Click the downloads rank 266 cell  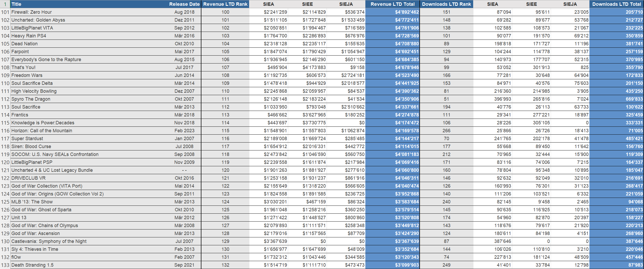point(446,131)
